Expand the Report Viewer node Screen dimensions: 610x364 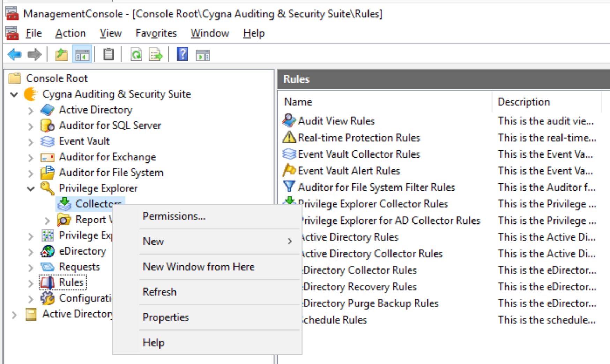pos(47,220)
